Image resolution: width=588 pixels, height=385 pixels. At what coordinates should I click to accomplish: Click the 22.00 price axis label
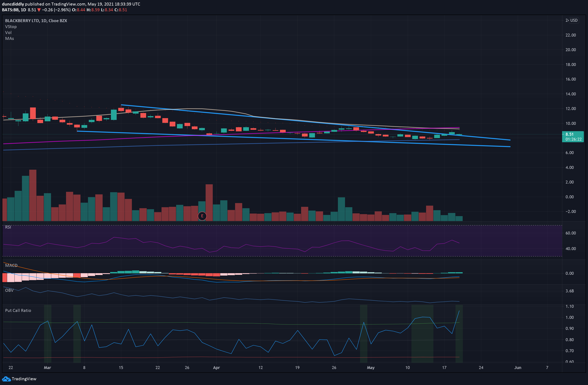[x=571, y=35]
